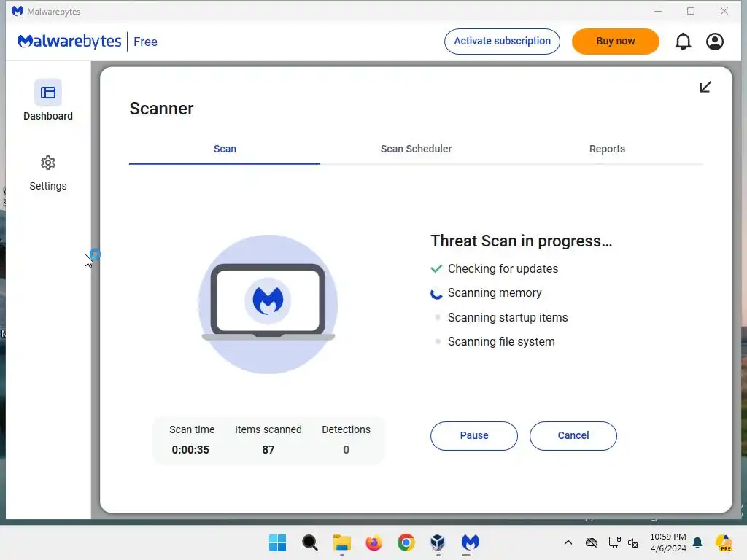The image size is (747, 560).
Task: Click the cloud sync tray icon
Action: (x=591, y=542)
